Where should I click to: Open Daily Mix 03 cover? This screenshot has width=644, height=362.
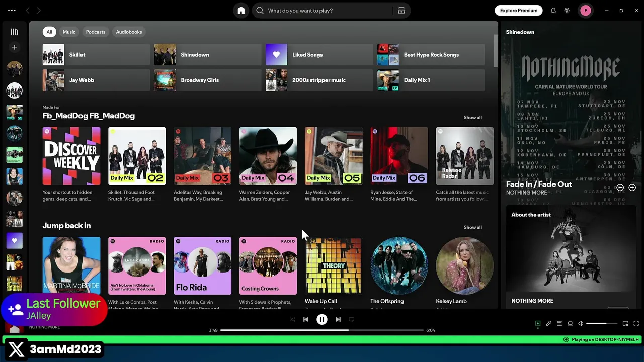coord(202,156)
